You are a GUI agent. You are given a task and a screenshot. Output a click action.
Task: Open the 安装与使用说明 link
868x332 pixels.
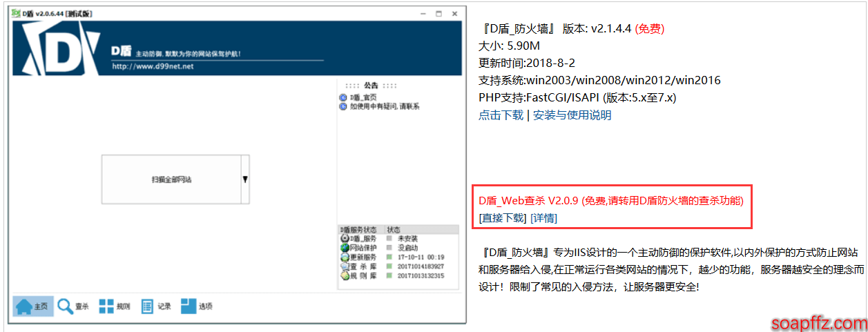coord(572,115)
